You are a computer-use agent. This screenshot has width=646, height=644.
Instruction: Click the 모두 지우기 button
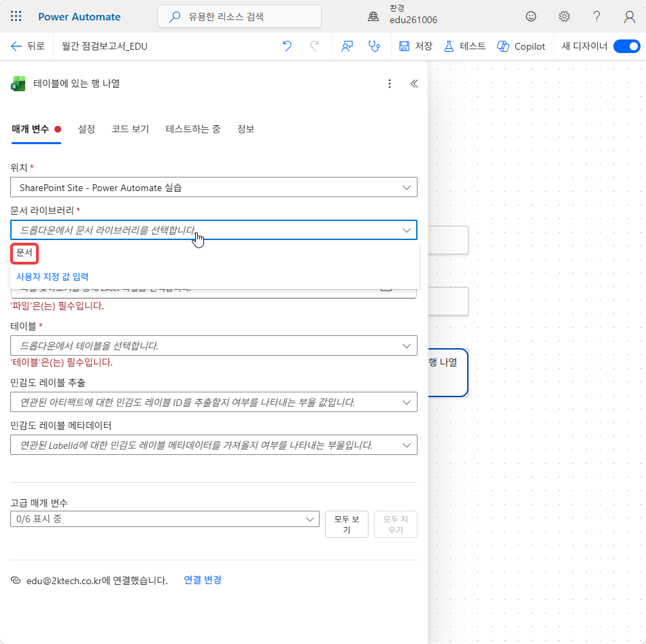(396, 524)
